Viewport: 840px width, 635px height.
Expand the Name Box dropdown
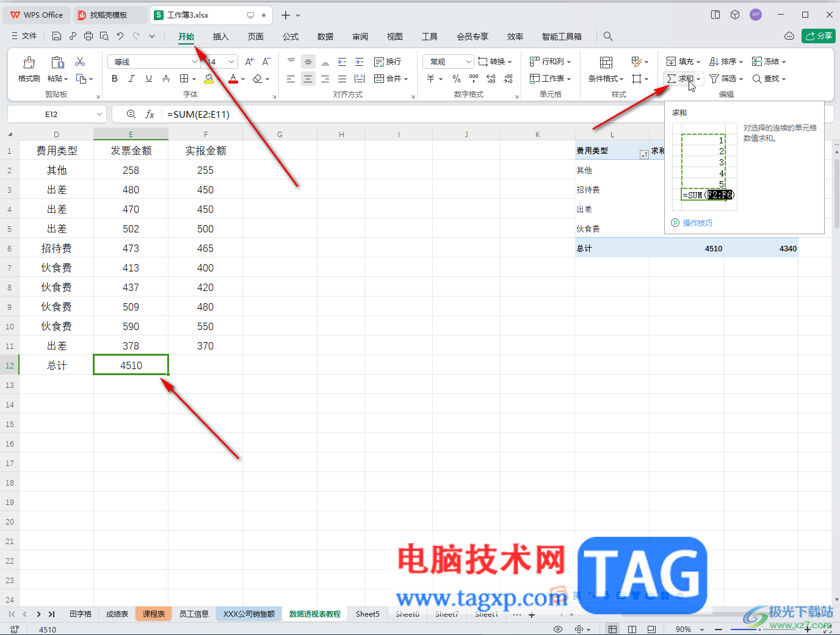[99, 114]
